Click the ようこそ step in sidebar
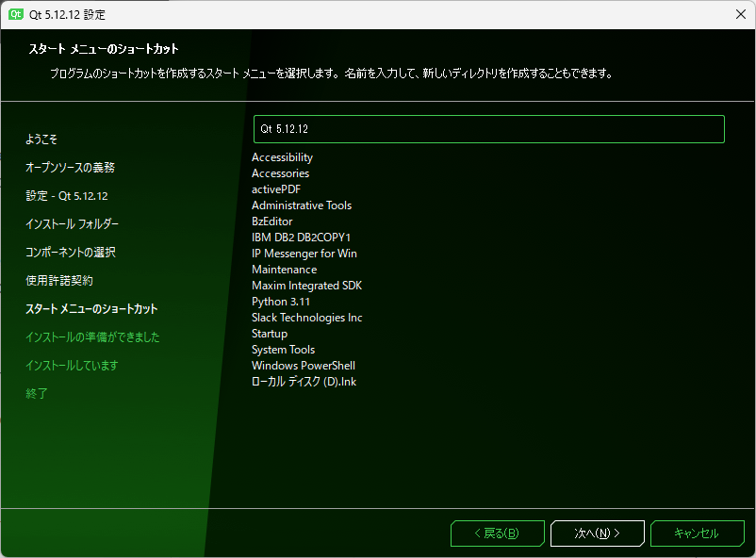The image size is (756, 558). pos(41,139)
